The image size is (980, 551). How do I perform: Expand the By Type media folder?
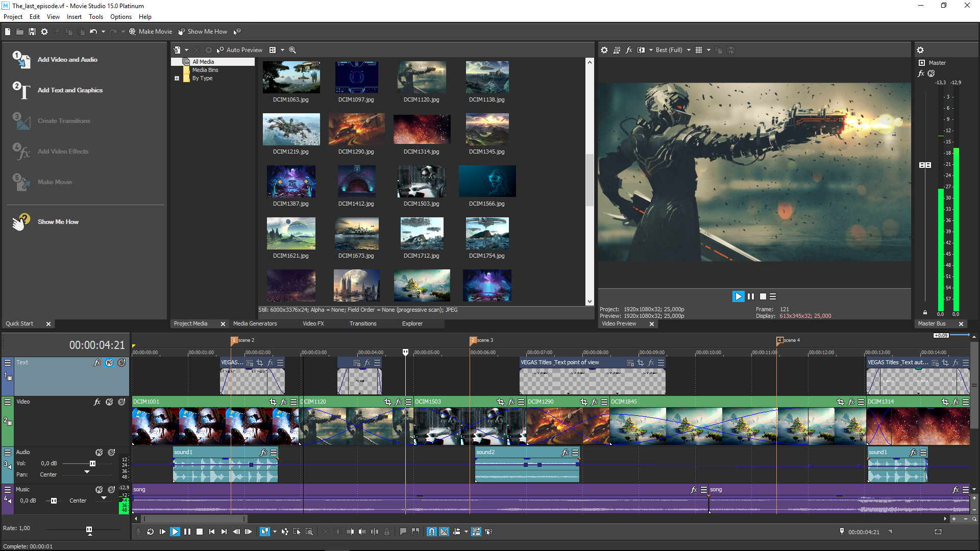pos(177,78)
